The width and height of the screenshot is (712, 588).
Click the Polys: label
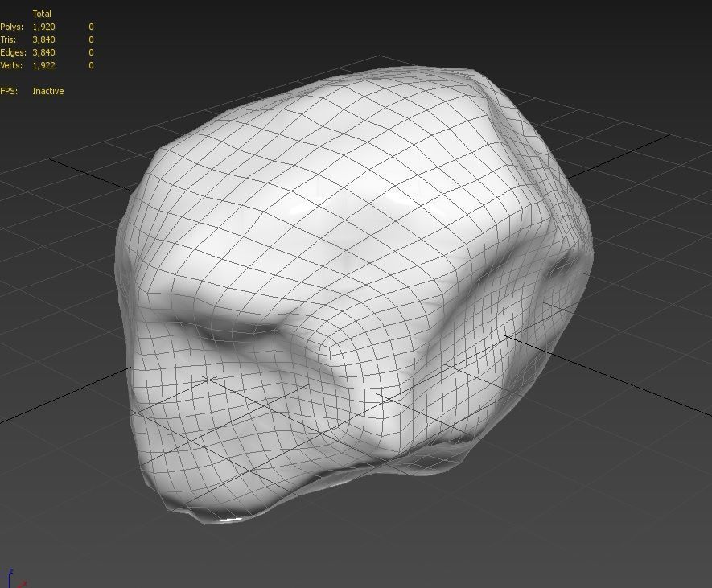click(11, 27)
